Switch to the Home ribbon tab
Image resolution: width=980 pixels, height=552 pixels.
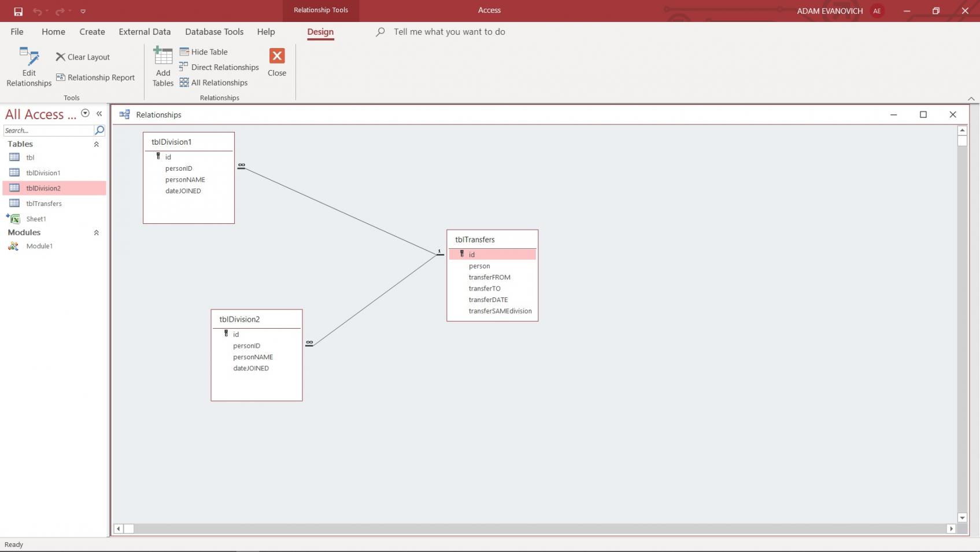point(53,32)
